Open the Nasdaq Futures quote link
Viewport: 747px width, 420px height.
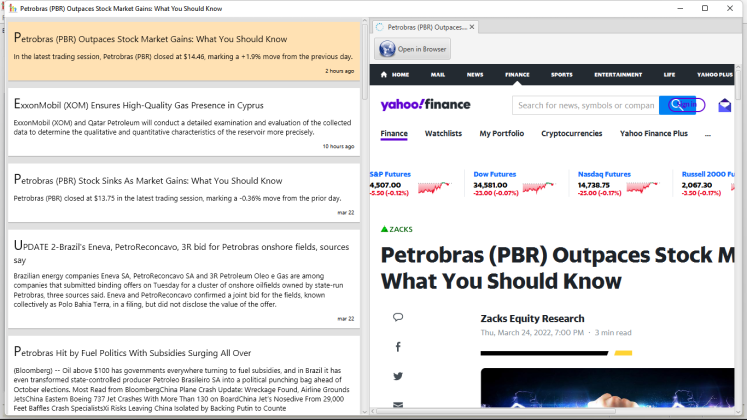(x=604, y=174)
